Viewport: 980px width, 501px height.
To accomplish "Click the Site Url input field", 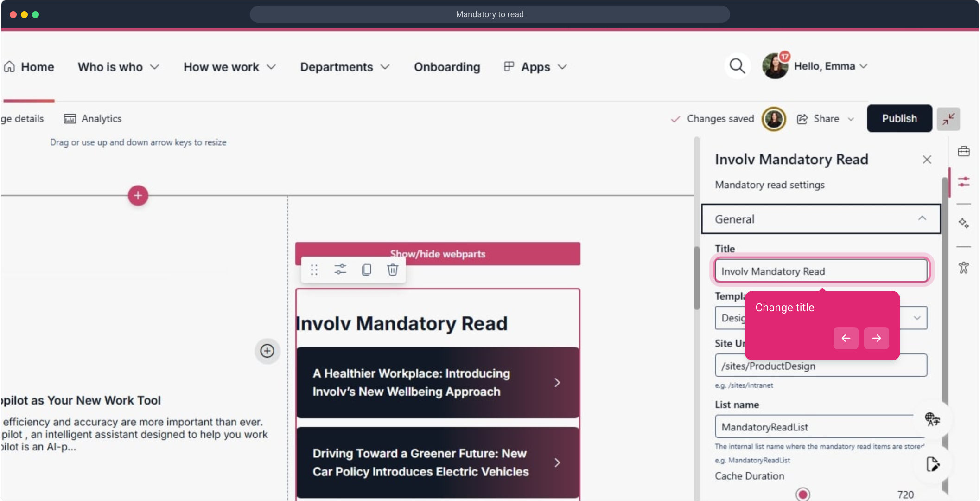I will [821, 366].
